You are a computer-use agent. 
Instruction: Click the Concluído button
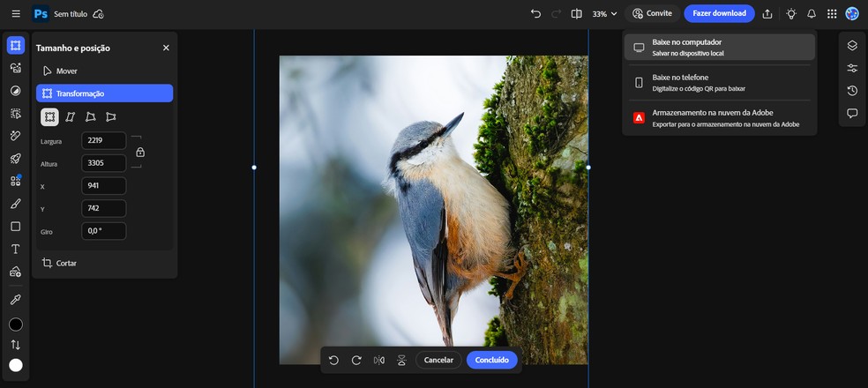pos(491,360)
